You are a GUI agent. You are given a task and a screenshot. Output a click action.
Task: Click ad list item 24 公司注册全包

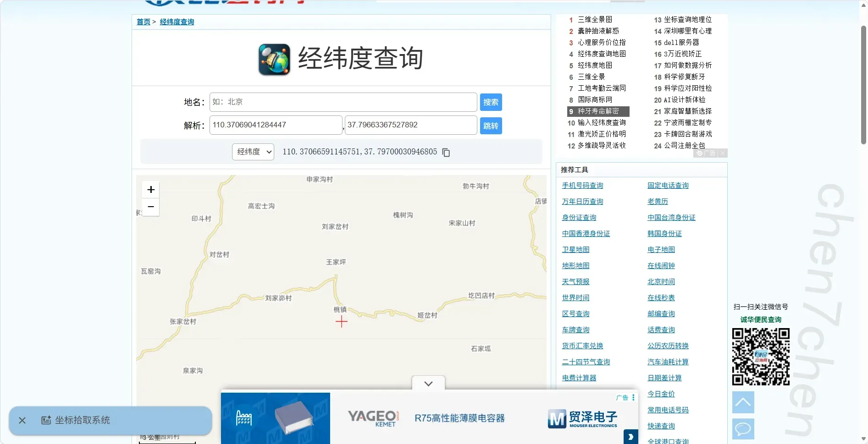pyautogui.click(x=684, y=146)
